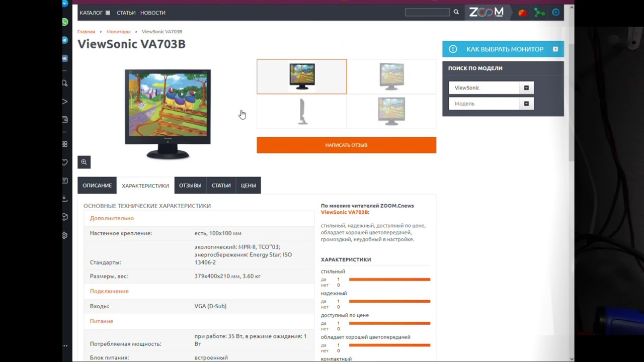This screenshot has width=644, height=362.
Task: Open the wallet icon in sidebar
Action: 65,120
